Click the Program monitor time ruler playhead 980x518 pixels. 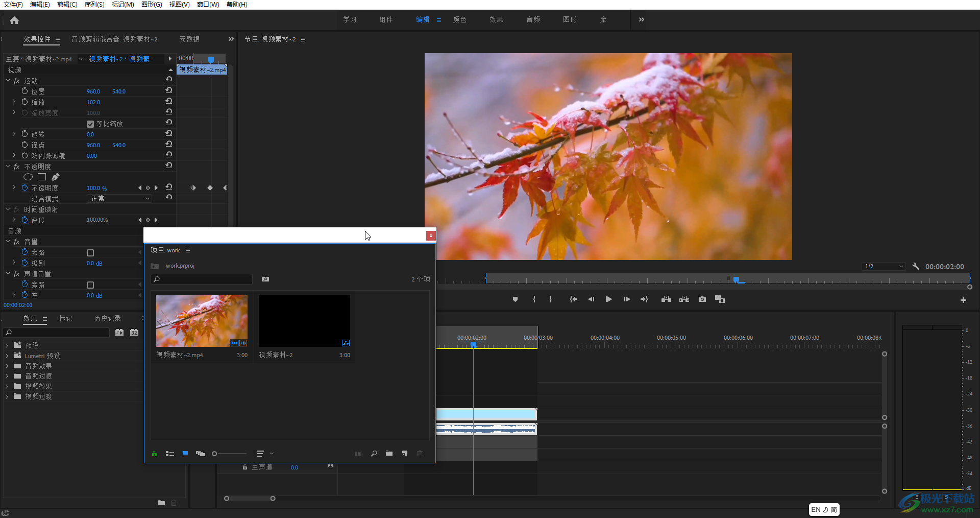tap(737, 279)
